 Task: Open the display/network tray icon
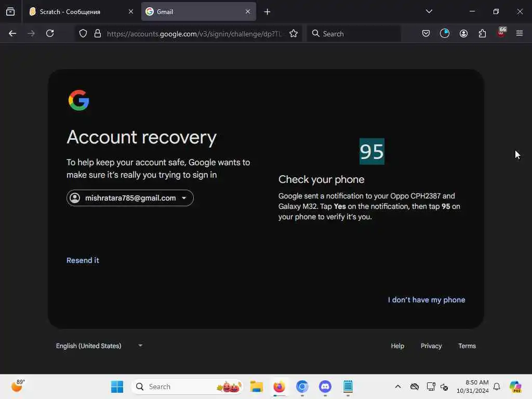[x=431, y=387]
